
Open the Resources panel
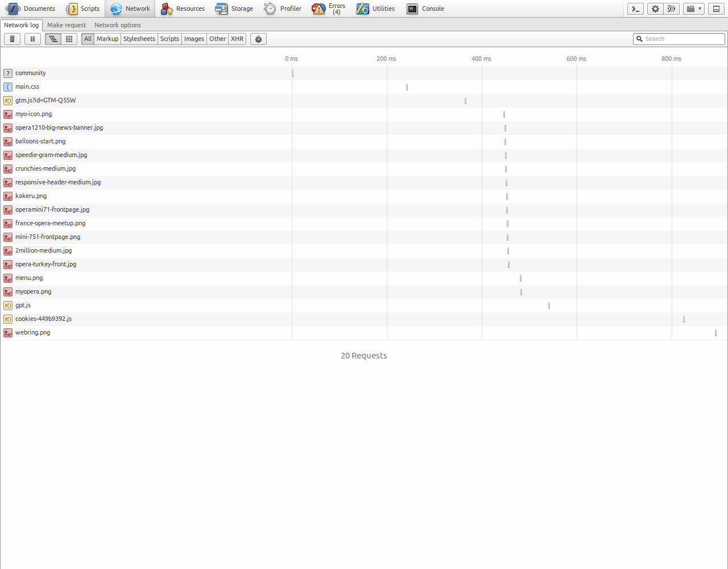tap(183, 9)
